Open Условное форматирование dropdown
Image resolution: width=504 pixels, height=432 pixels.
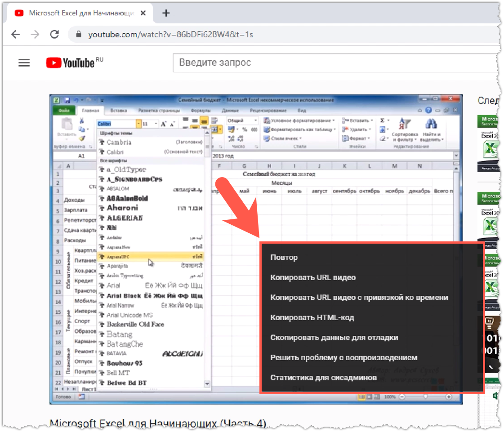point(299,120)
